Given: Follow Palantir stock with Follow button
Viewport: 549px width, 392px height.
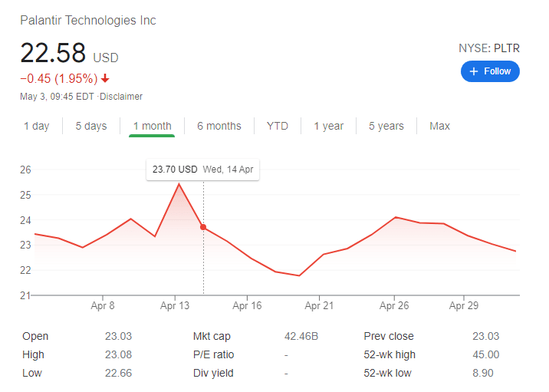Looking at the screenshot, I should (491, 71).
